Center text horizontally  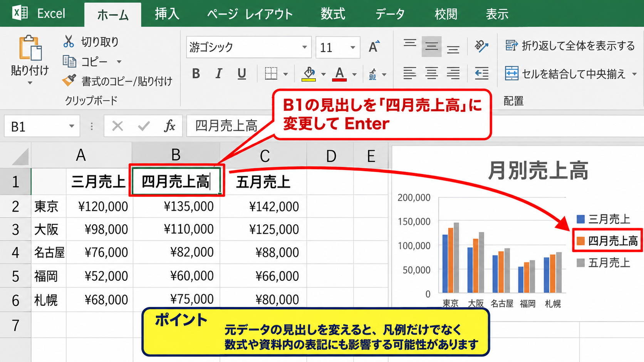(431, 73)
